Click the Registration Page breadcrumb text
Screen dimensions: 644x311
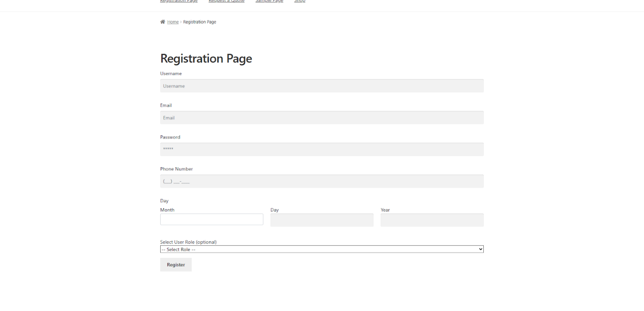pyautogui.click(x=199, y=22)
